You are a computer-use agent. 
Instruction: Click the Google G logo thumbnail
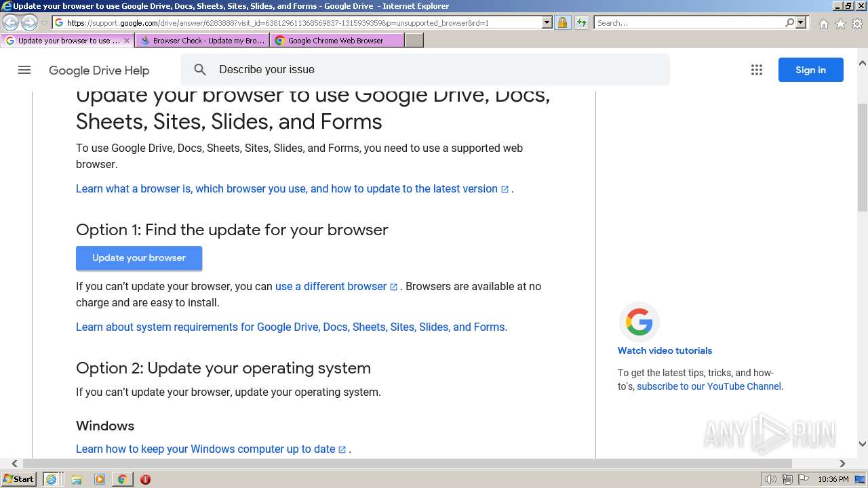(x=639, y=322)
